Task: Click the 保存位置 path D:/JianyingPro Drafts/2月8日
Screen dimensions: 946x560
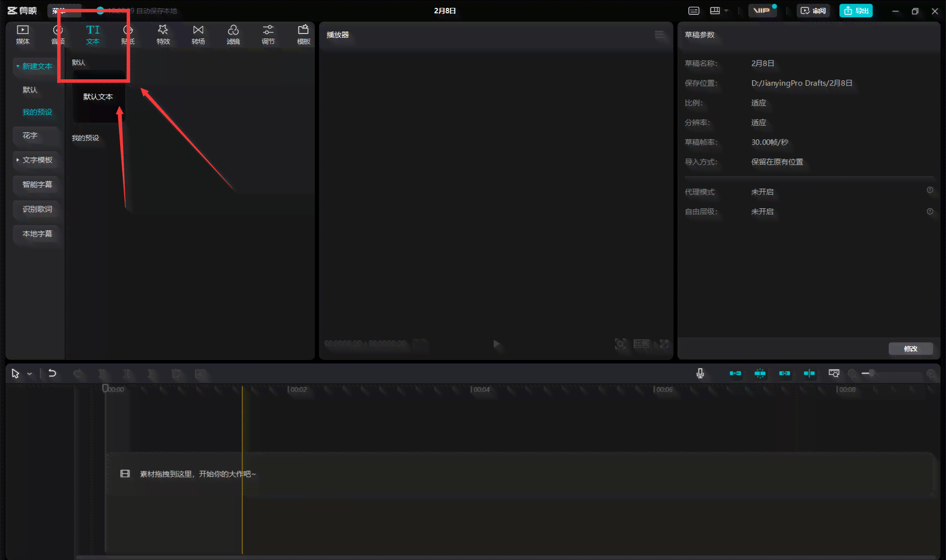Action: (802, 83)
